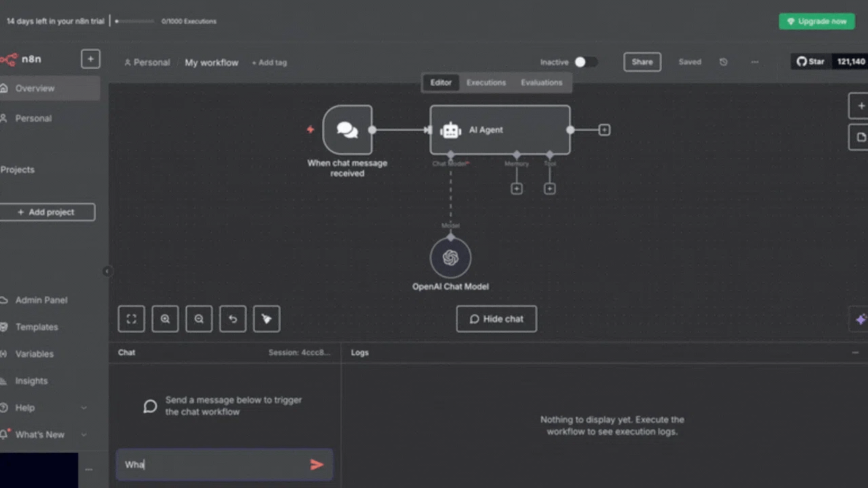Add a Memory node via plus
This screenshot has width=868, height=488.
pos(517,188)
